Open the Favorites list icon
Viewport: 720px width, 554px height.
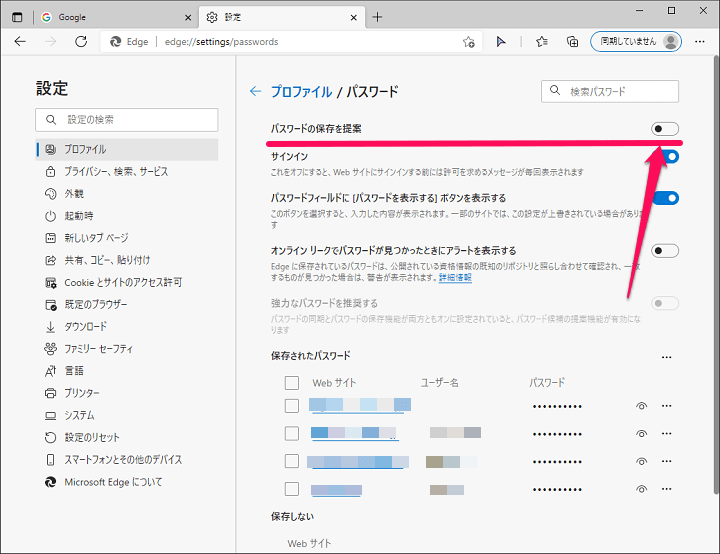point(542,42)
